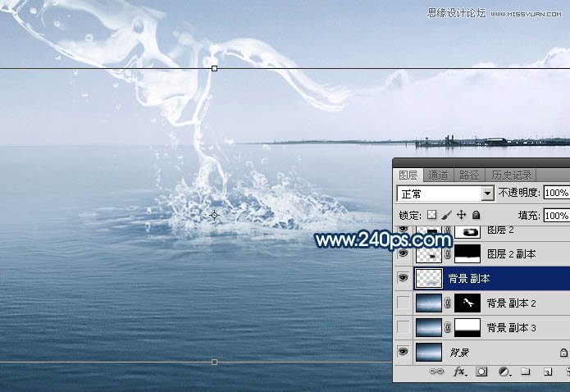The height and width of the screenshot is (392, 570).
Task: Select the mask thumbnail of 背景 副本 2
Action: (x=467, y=303)
